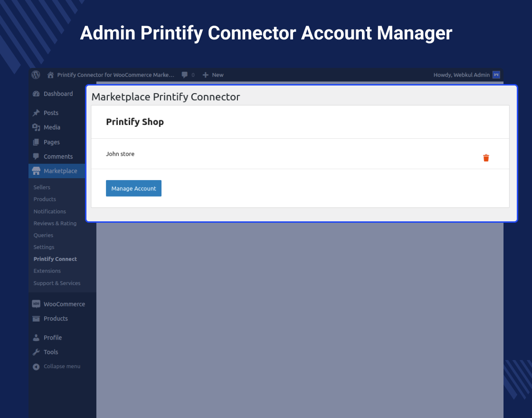This screenshot has width=532, height=418.
Task: Click the WordPress logo icon
Action: tap(36, 75)
